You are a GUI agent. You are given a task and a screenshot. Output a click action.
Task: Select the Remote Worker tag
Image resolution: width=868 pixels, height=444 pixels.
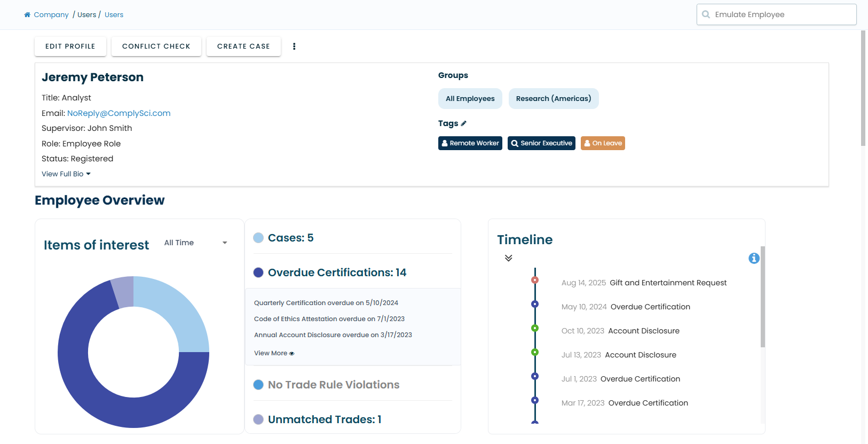pyautogui.click(x=470, y=143)
